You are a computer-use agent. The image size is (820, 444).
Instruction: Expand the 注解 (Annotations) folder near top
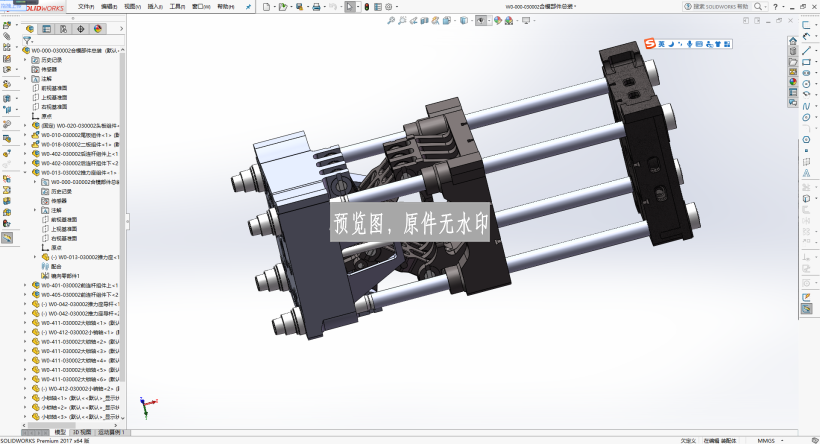click(x=25, y=78)
